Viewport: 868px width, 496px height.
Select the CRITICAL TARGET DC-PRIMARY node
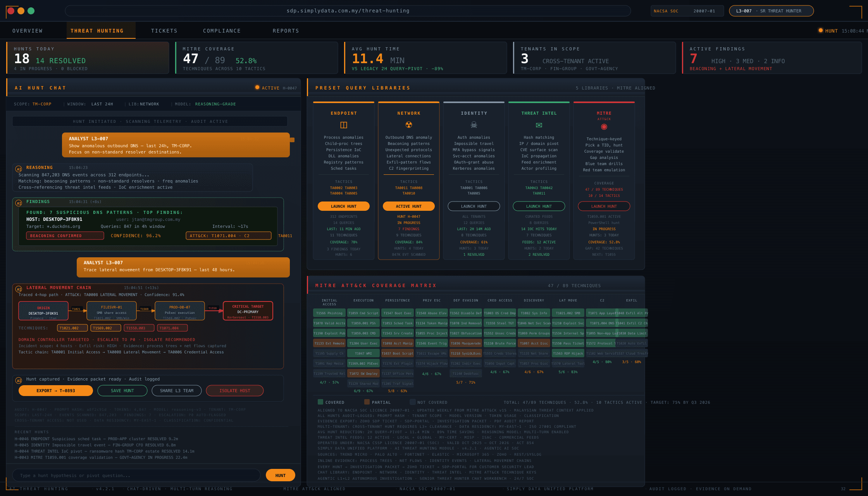(x=248, y=311)
